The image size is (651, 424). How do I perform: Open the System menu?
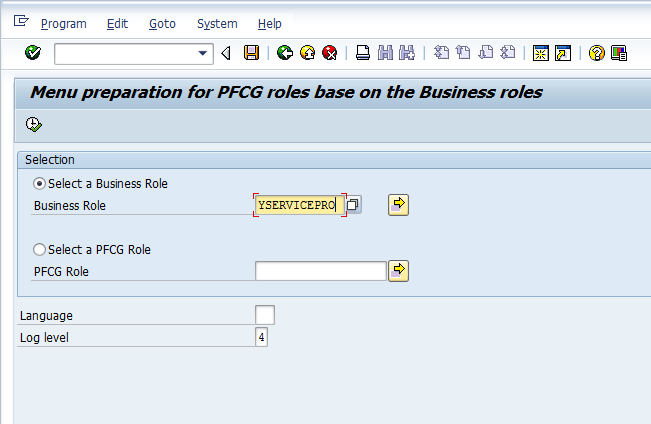point(217,24)
